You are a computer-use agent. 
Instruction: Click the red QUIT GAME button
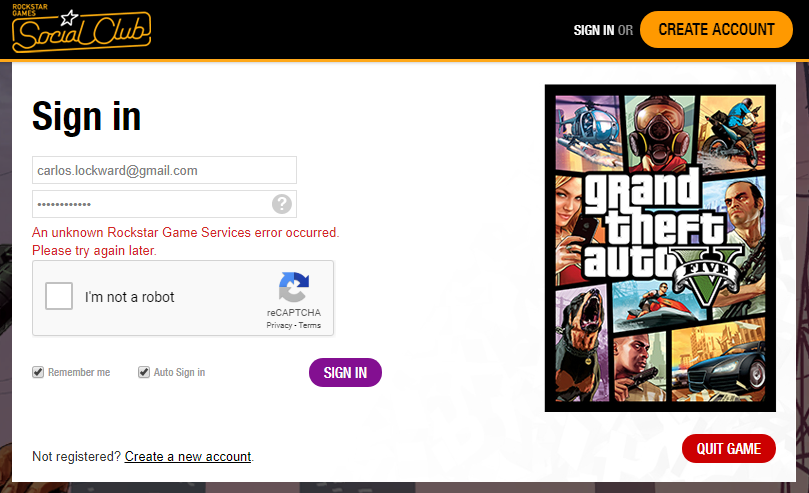[x=729, y=449]
